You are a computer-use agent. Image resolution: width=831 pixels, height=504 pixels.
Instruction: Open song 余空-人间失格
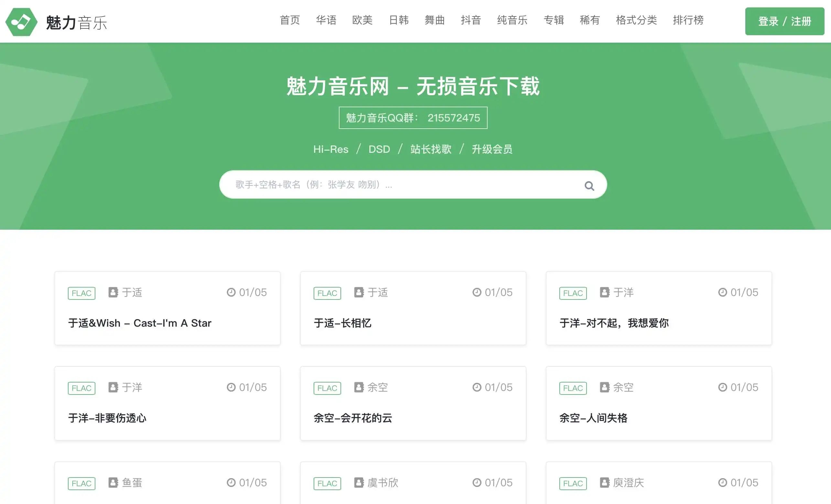(x=593, y=418)
